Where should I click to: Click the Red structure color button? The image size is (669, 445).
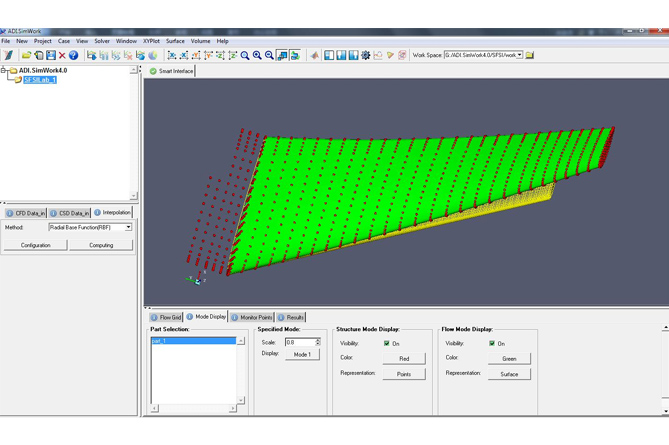pyautogui.click(x=404, y=358)
